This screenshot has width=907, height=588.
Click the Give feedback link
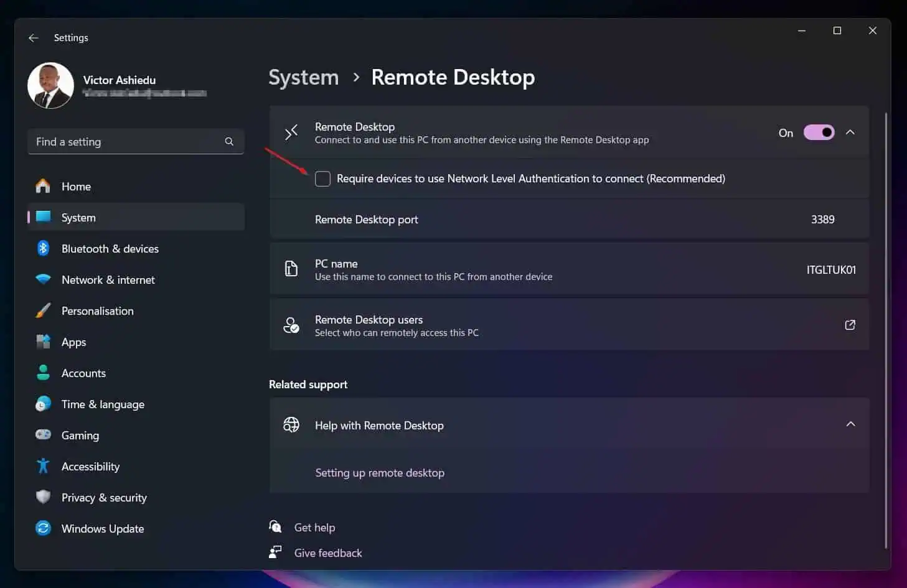328,553
